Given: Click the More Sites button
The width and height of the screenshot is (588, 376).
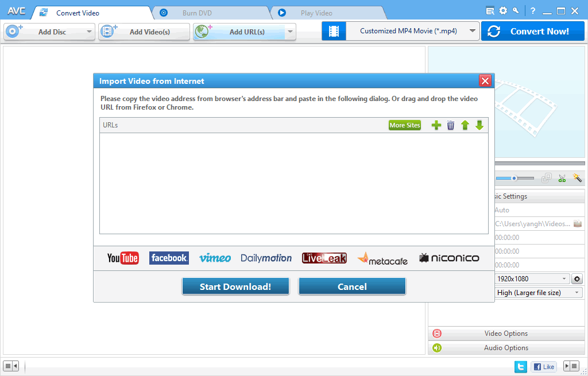Looking at the screenshot, I should (x=405, y=125).
